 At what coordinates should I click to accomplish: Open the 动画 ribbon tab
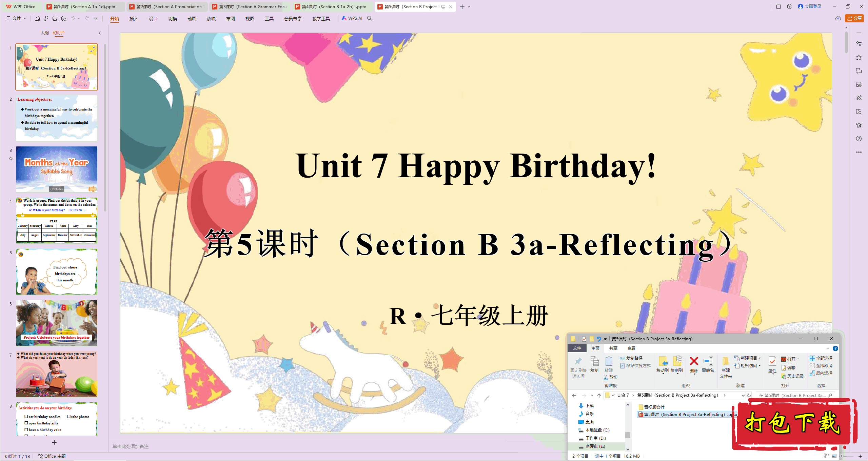click(x=192, y=18)
